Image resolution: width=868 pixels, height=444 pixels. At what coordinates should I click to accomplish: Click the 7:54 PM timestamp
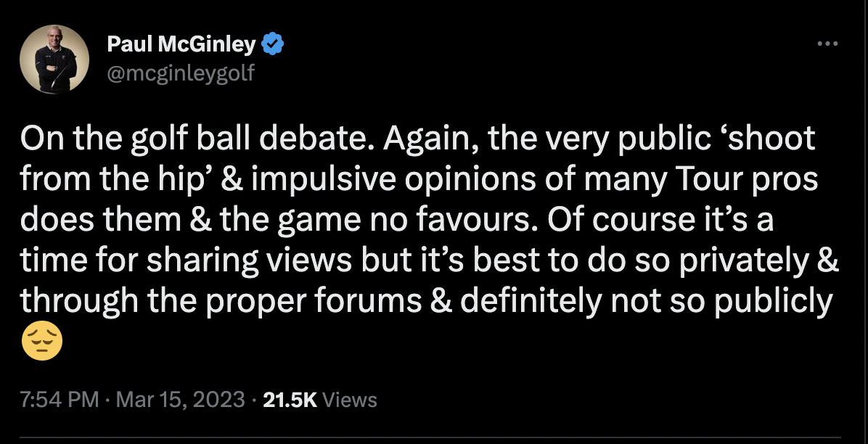tap(59, 400)
